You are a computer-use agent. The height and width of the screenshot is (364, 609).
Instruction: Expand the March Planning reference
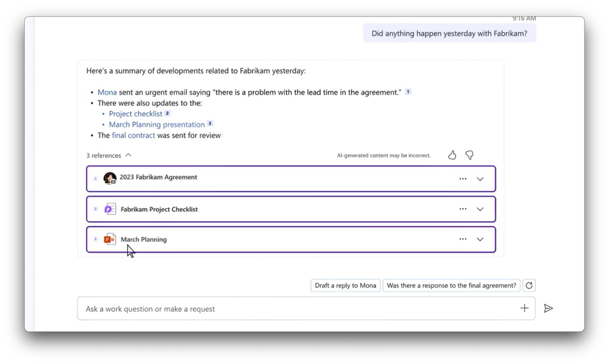pyautogui.click(x=480, y=240)
